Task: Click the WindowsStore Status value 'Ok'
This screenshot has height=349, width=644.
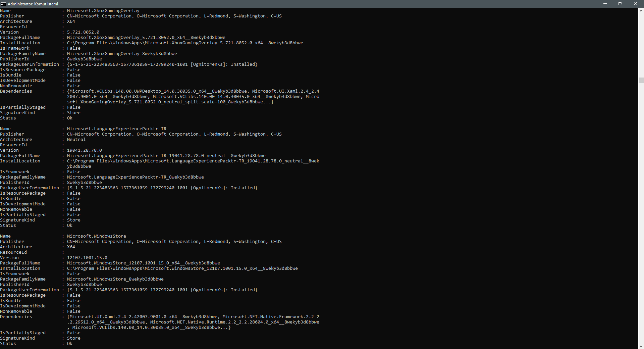Action: point(70,344)
